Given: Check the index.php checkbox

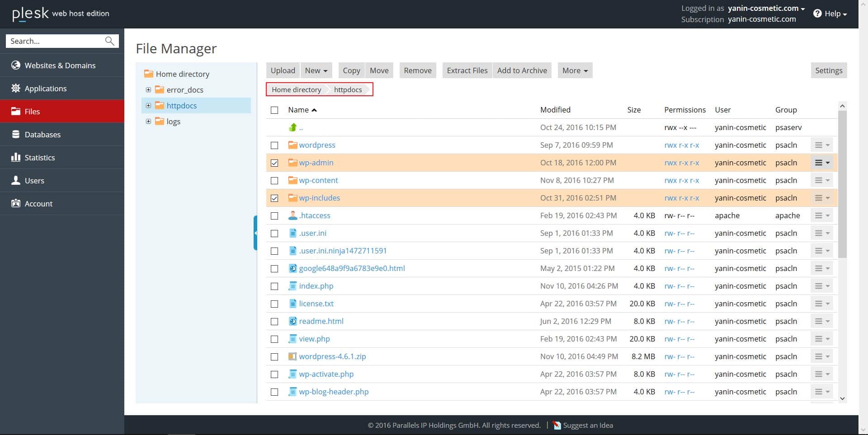Looking at the screenshot, I should [x=274, y=286].
